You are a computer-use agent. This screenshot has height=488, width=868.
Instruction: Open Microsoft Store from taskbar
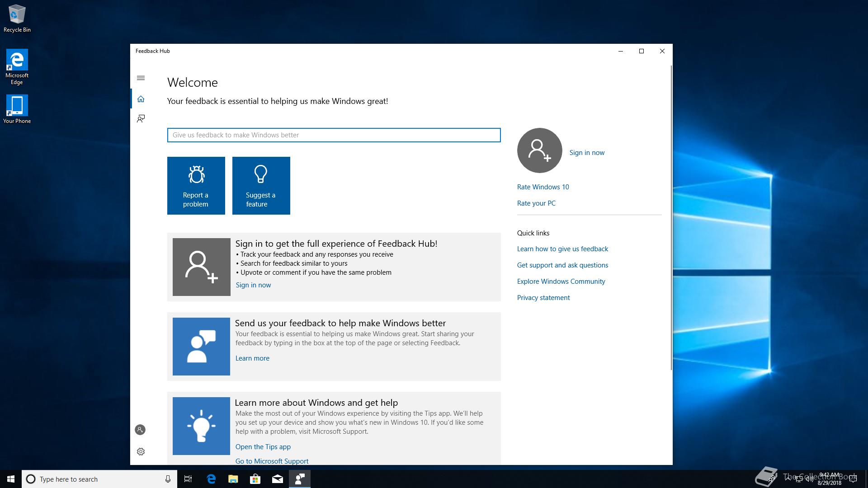[x=255, y=479]
